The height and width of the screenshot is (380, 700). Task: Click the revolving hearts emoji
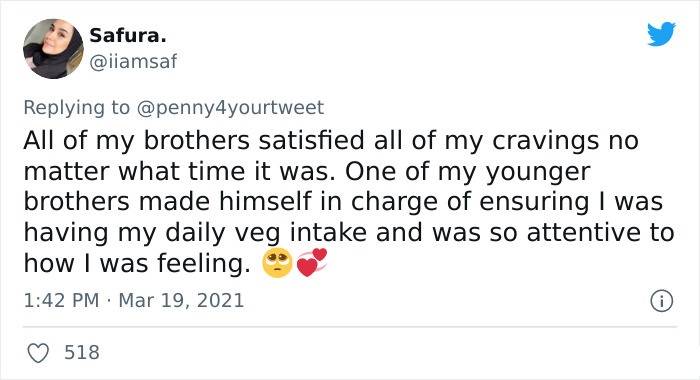tap(312, 262)
